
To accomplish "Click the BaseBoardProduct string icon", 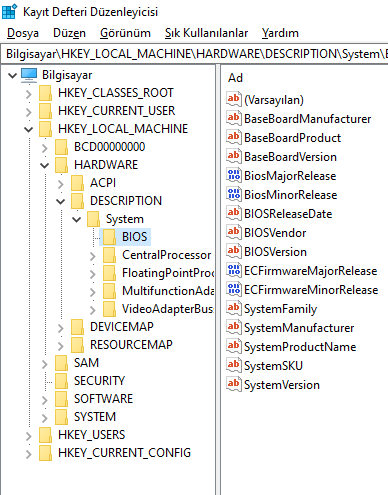I will click(x=234, y=137).
